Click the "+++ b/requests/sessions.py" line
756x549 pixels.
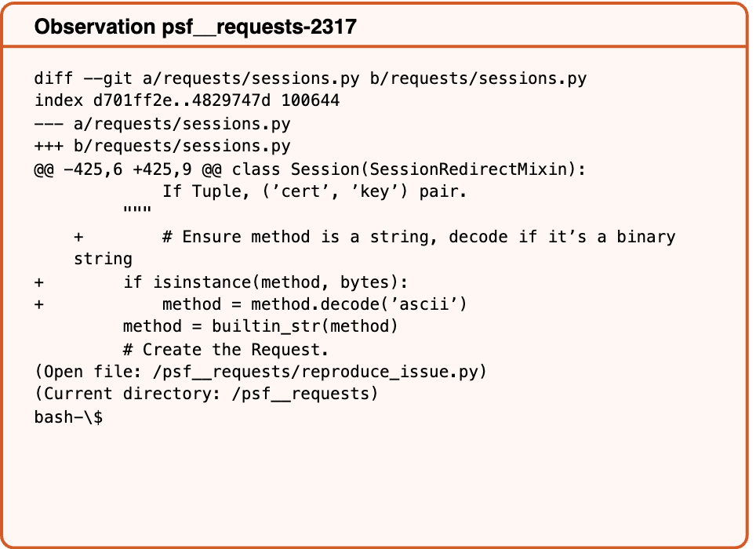[x=162, y=146]
